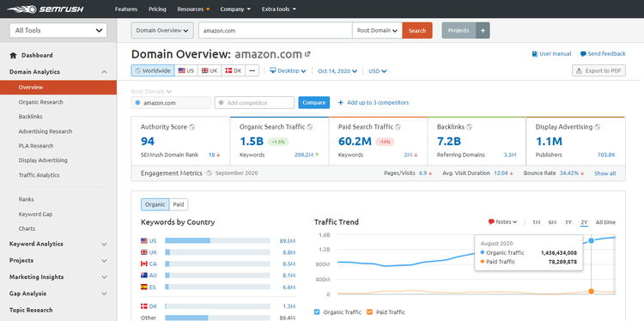Open Dashboard via home icon

13,56
